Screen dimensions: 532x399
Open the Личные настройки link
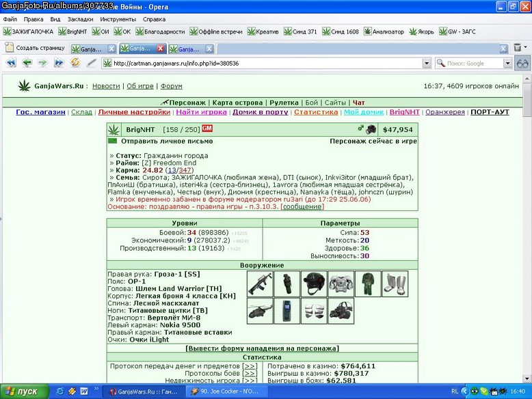[x=134, y=112]
